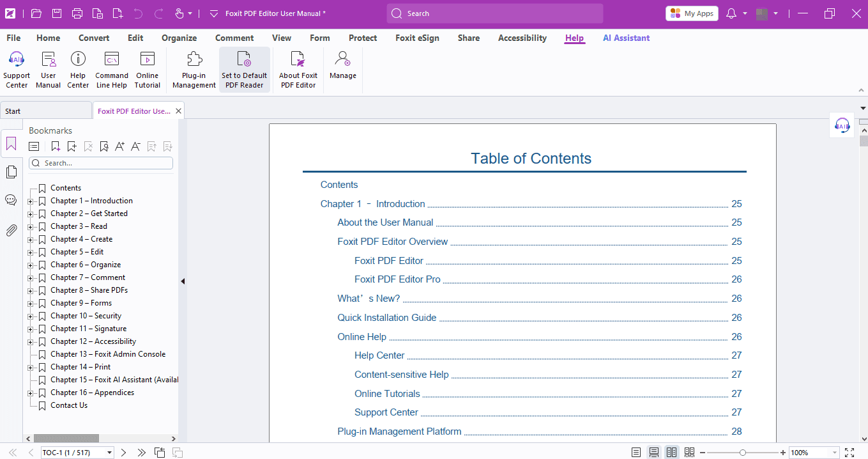Click the My Apps button
Viewport: 868px width, 459px height.
[x=692, y=13]
